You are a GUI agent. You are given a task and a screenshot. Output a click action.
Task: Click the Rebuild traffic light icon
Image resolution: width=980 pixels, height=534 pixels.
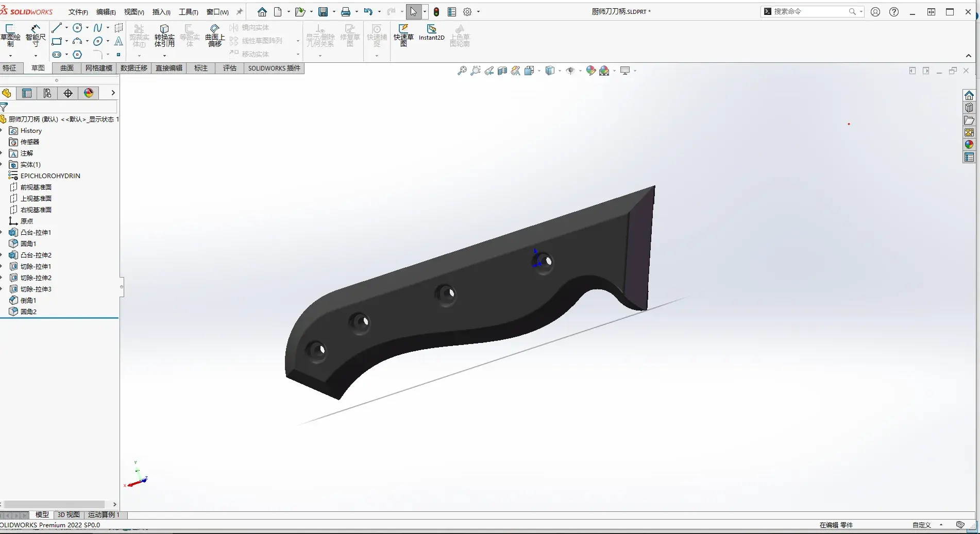436,12
